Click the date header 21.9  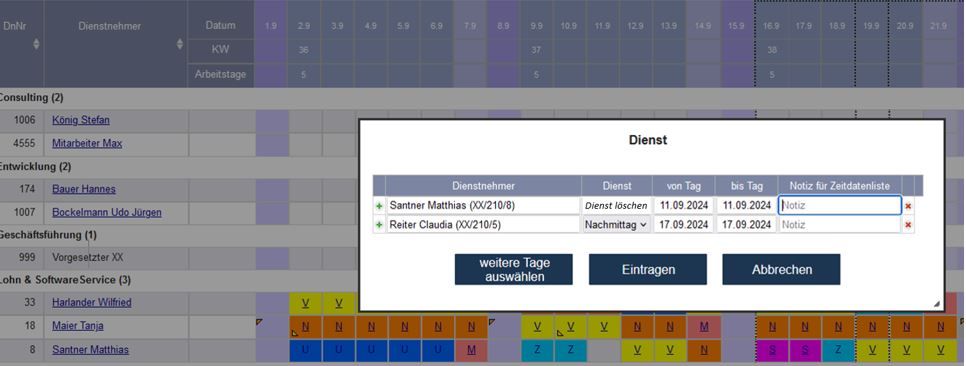939,26
